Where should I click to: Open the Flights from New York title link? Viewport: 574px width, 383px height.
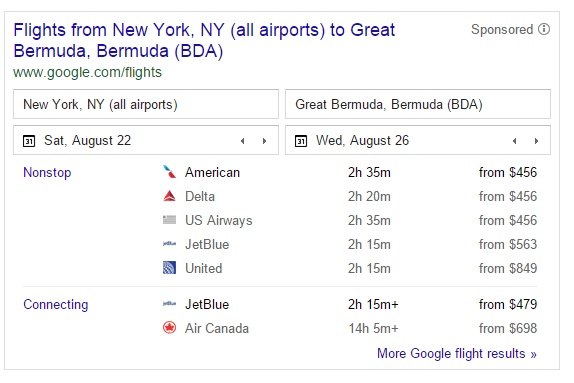click(x=204, y=40)
